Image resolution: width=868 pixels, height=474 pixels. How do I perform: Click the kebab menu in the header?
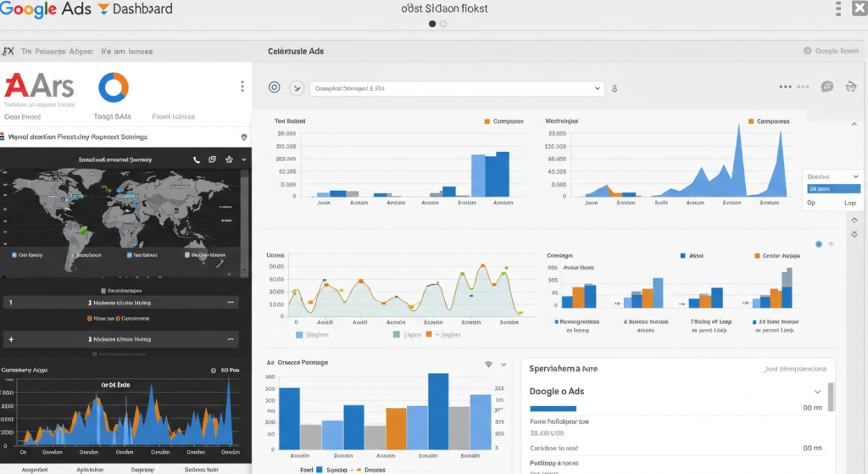(838, 8)
